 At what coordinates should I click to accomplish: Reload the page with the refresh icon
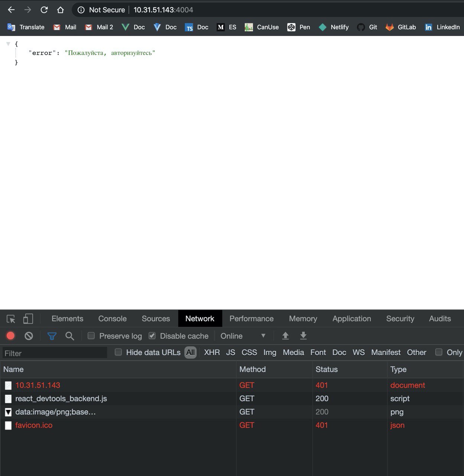pyautogui.click(x=44, y=10)
